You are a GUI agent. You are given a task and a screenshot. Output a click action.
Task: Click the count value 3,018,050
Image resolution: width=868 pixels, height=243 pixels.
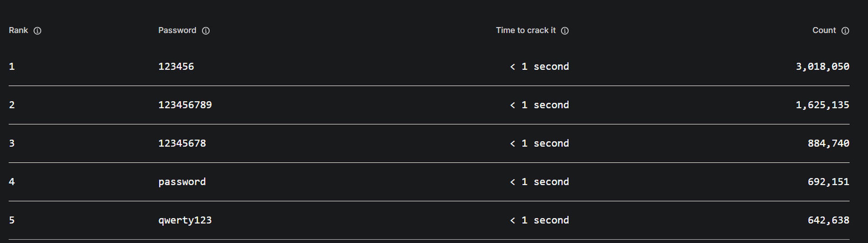click(823, 67)
